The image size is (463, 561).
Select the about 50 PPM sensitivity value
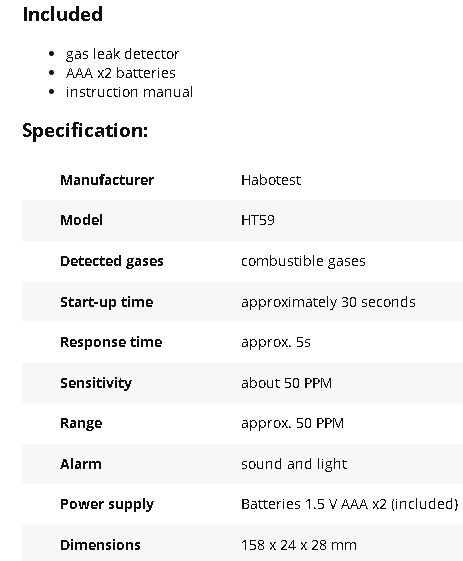click(x=287, y=383)
